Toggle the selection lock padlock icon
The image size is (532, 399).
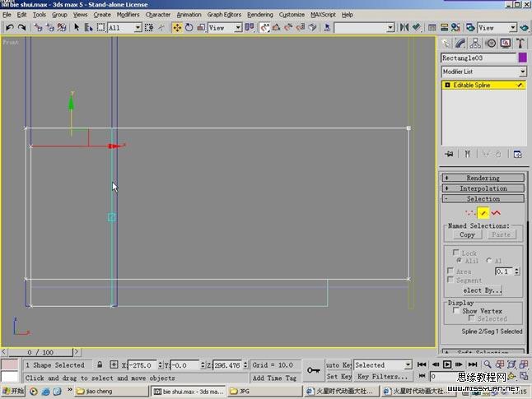(x=100, y=364)
